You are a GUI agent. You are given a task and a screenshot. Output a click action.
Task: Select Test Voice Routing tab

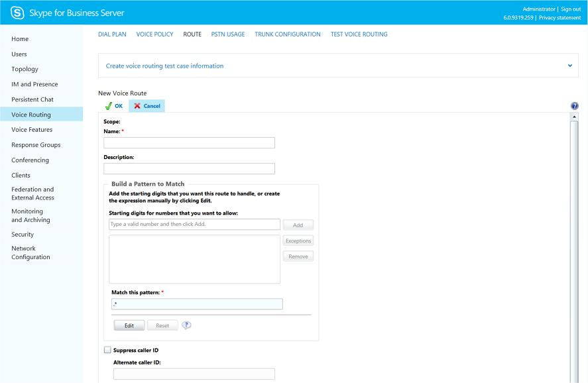point(359,34)
